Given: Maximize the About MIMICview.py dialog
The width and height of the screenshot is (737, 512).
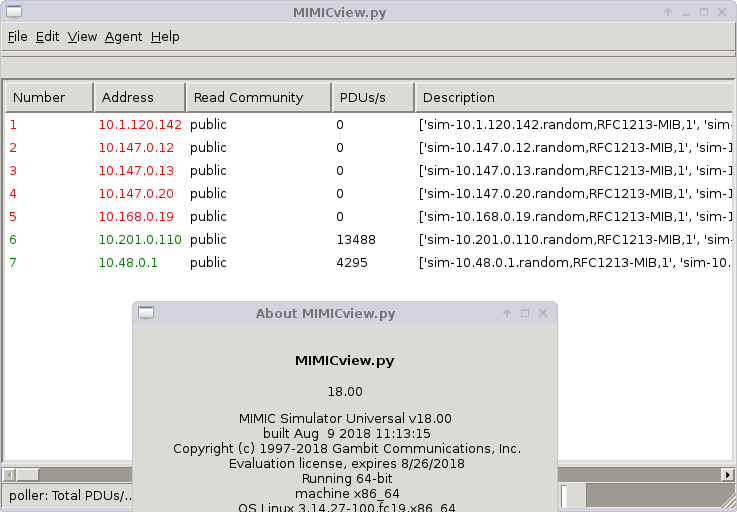Looking at the screenshot, I should coord(525,313).
